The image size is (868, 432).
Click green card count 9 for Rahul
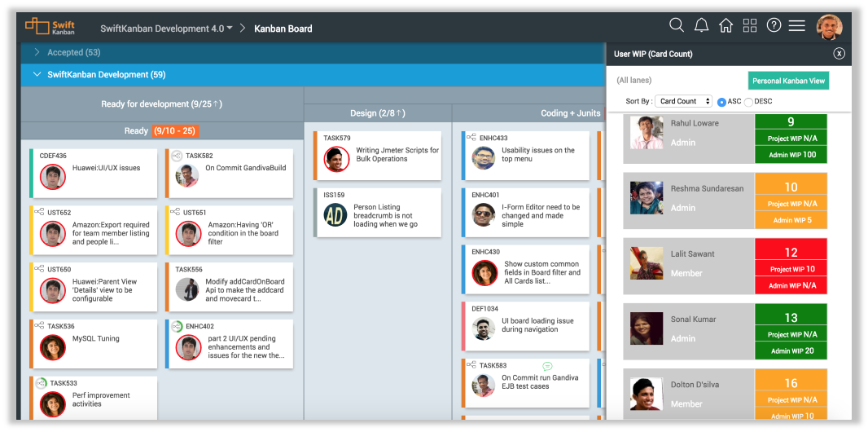click(791, 121)
